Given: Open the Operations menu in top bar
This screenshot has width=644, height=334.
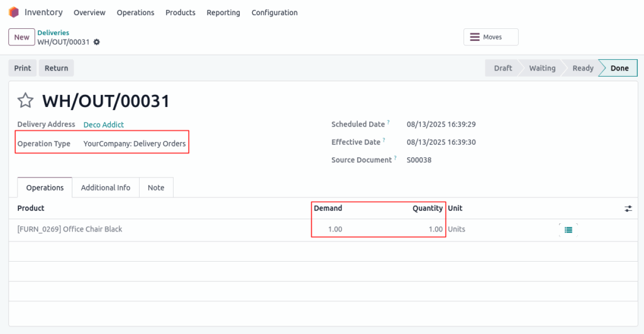Looking at the screenshot, I should [x=136, y=13].
